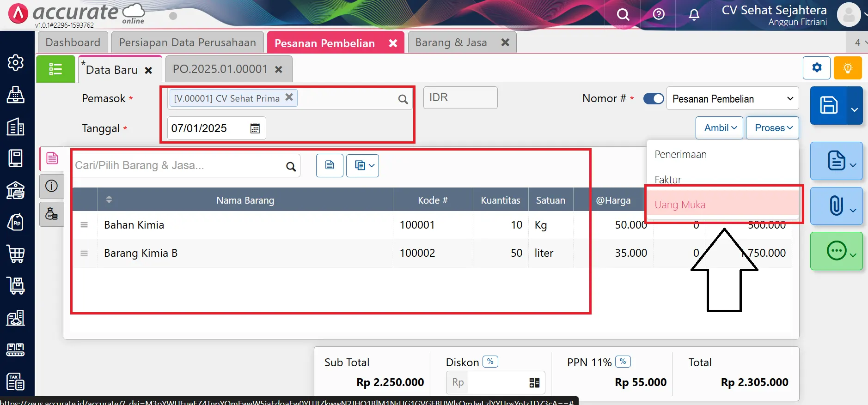Open settings gear in left sidebar
This screenshot has height=405, width=868.
16,62
